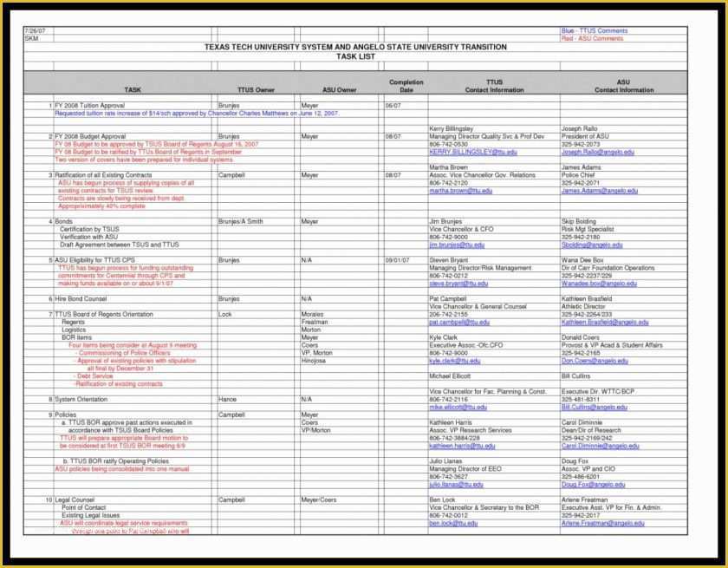Click 'ASU Eligibility for TTUS CPS' cell
Image resolution: width=728 pixels, height=568 pixels.
94,260
